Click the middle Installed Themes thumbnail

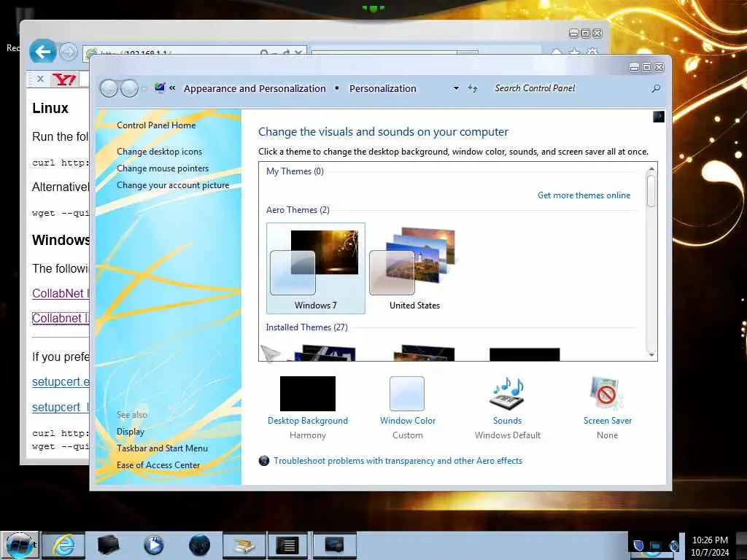tap(424, 354)
